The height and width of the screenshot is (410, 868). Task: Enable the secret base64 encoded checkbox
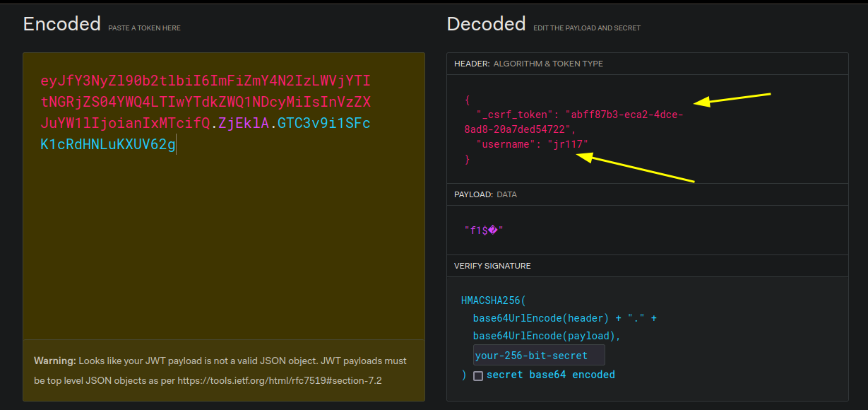pos(478,375)
